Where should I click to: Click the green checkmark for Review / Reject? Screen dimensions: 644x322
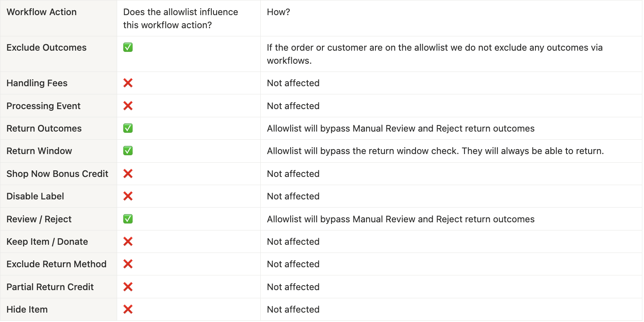(128, 219)
